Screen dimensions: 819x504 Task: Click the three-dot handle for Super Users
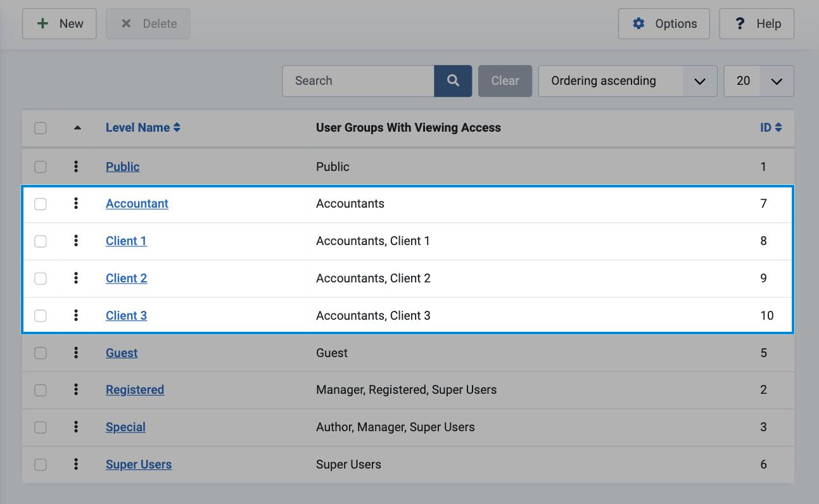tap(76, 464)
